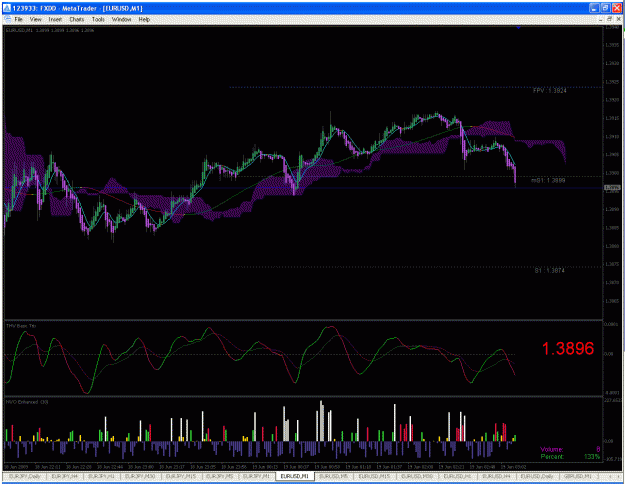Click the S1 : 1.3874 support label

549,271
